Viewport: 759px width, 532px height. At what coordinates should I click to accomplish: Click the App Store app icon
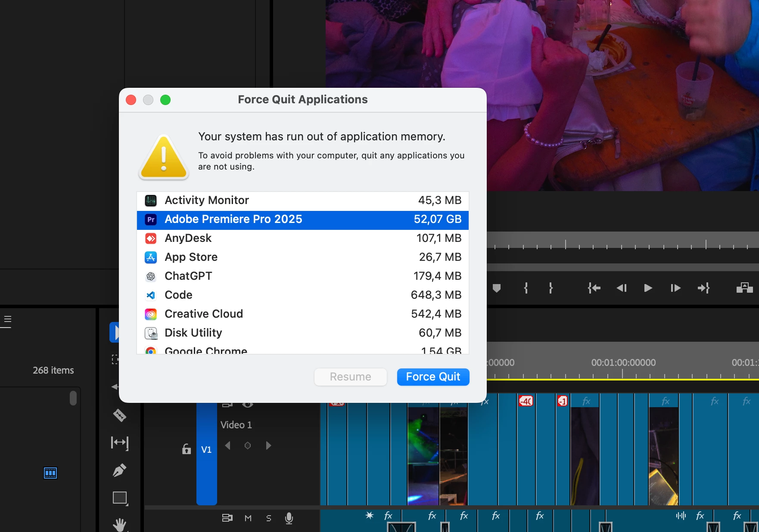[x=151, y=257]
